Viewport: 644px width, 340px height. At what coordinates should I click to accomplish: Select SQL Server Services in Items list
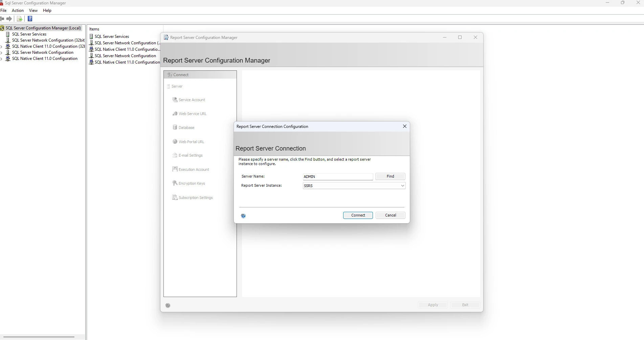pyautogui.click(x=112, y=37)
